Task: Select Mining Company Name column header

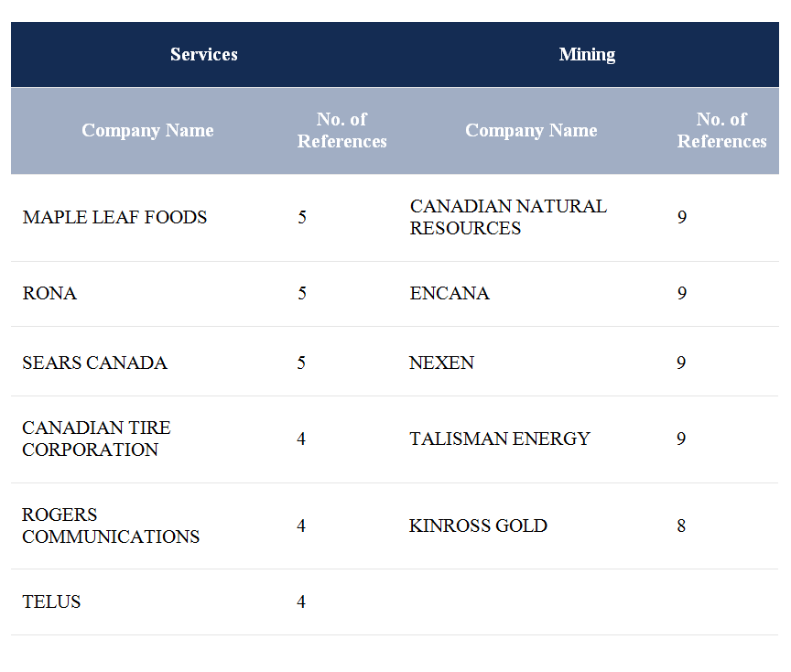Action: [531, 131]
